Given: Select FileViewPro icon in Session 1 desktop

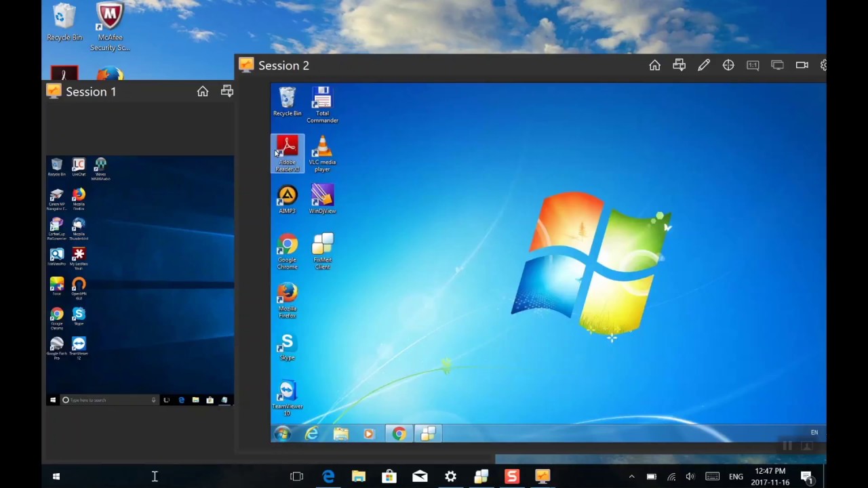Looking at the screenshot, I should (57, 258).
